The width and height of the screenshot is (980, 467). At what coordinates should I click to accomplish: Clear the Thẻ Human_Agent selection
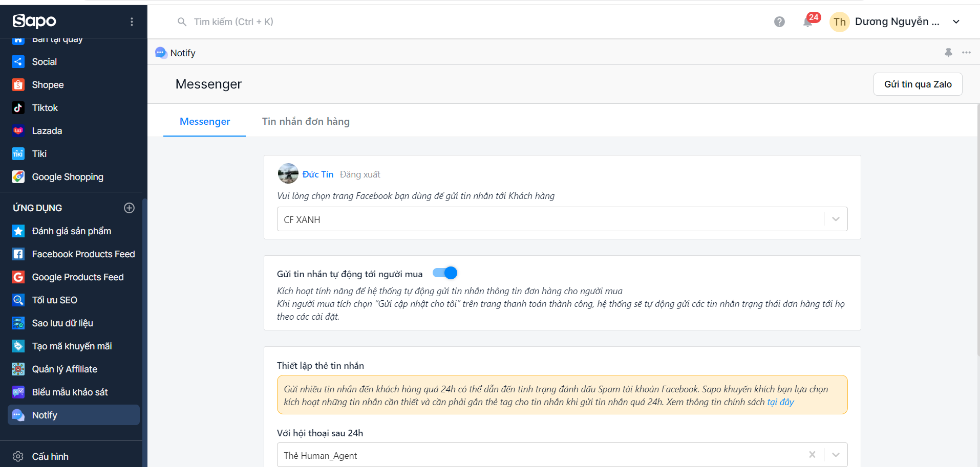(812, 455)
